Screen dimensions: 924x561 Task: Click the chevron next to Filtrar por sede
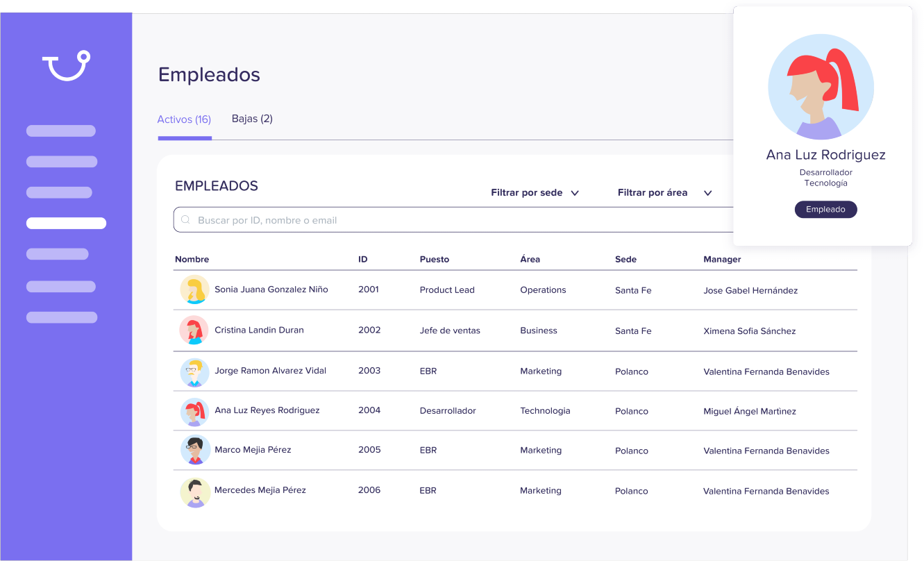(575, 193)
